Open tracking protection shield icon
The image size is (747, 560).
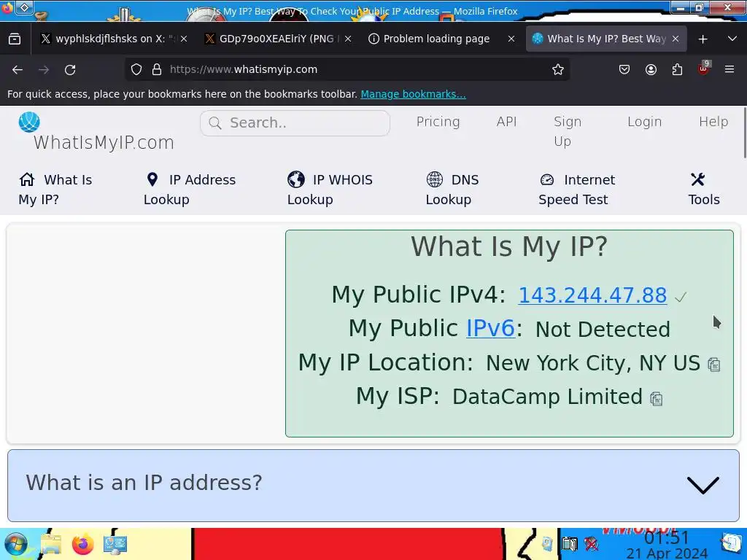coord(136,69)
